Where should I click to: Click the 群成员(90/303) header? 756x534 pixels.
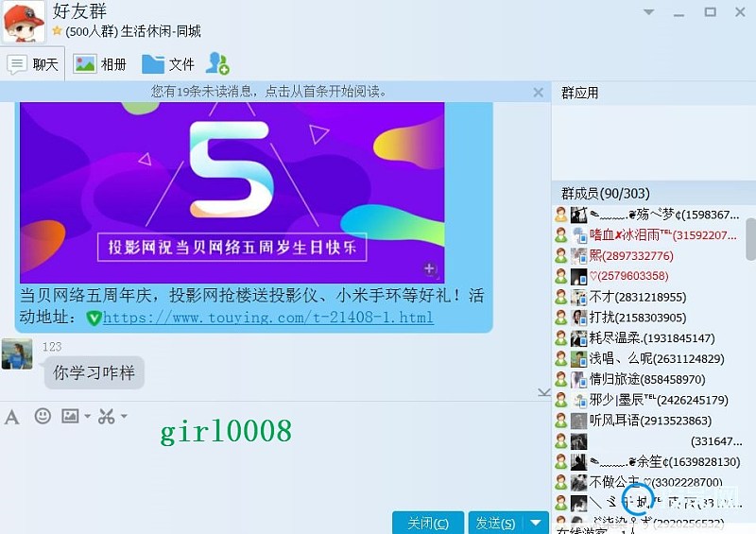[606, 194]
